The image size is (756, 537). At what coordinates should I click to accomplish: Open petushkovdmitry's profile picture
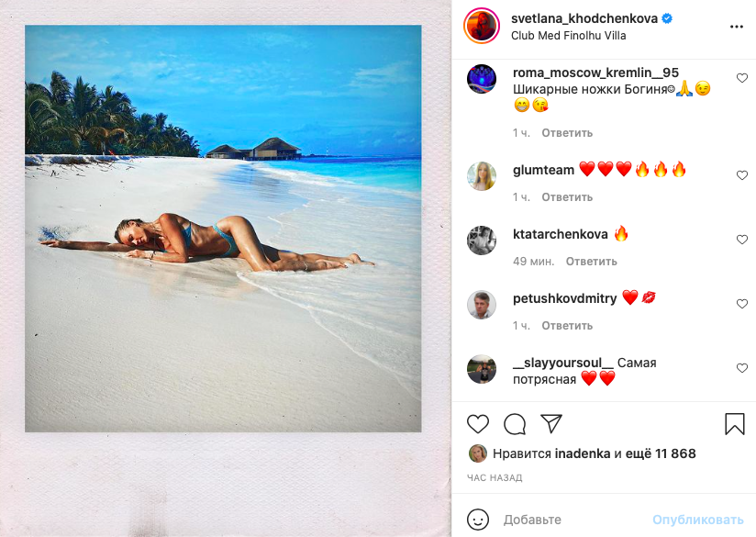[482, 304]
